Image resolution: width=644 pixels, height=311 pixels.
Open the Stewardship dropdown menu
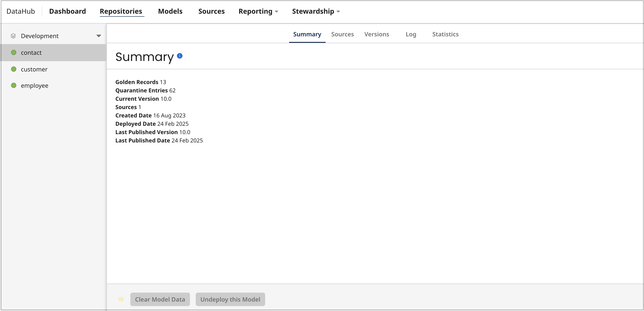click(316, 11)
